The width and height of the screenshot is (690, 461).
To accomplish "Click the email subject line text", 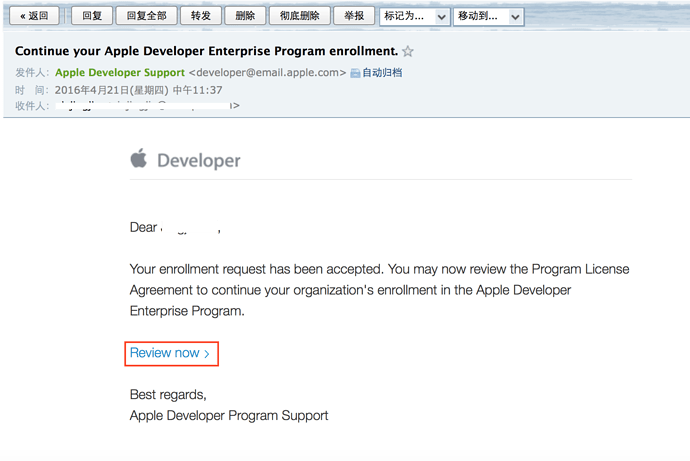I will (x=206, y=51).
